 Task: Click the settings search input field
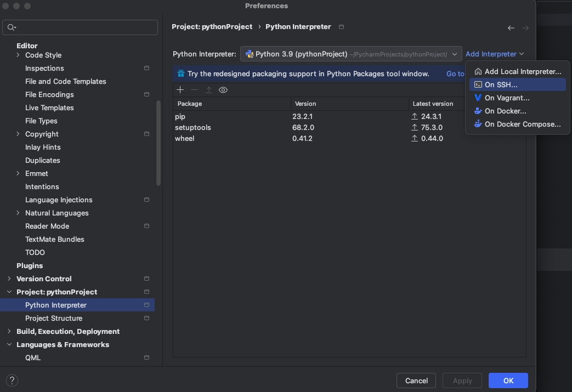(80, 27)
